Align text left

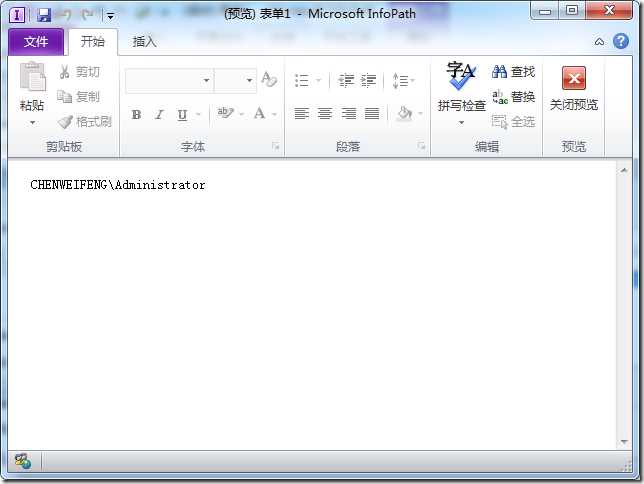pos(301,113)
